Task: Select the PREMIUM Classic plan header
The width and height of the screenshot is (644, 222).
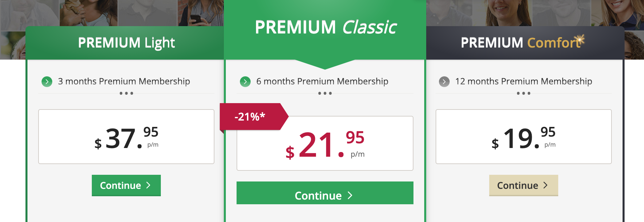Action: click(x=325, y=30)
